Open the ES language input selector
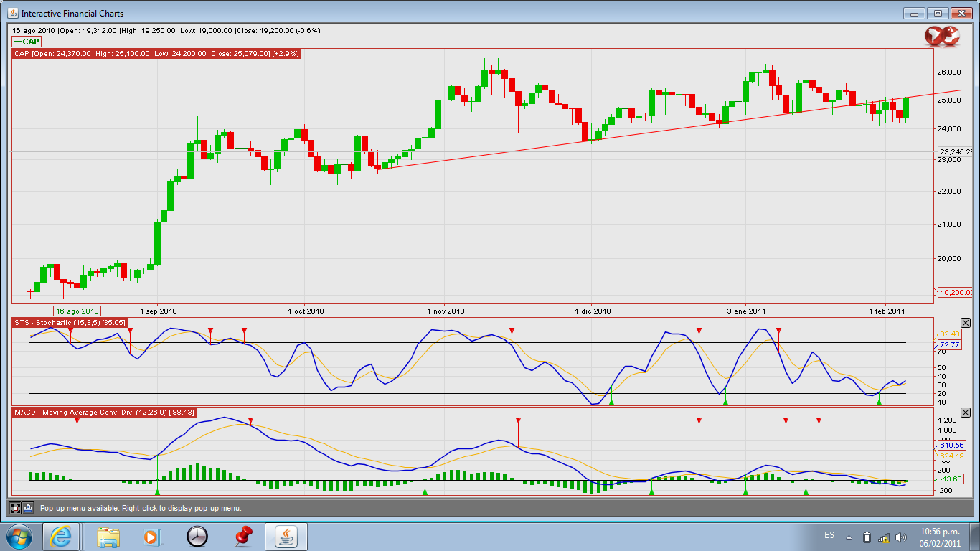Screen dimensions: 980x551 (829, 536)
